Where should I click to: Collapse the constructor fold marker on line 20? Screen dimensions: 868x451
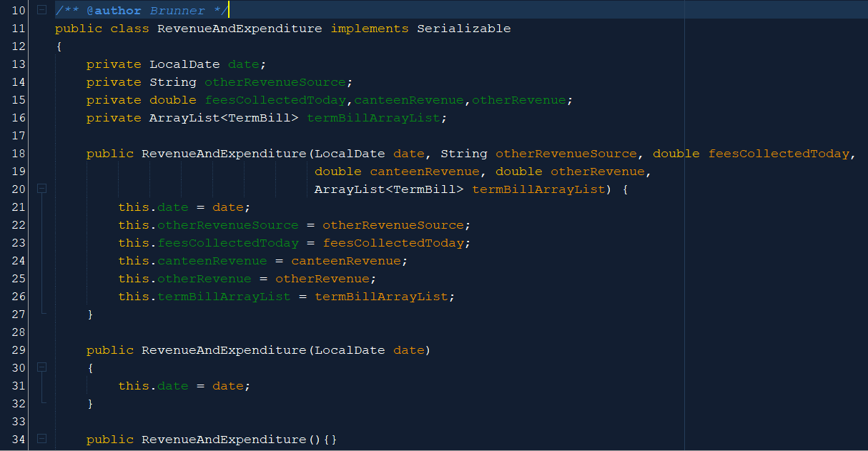pyautogui.click(x=42, y=189)
